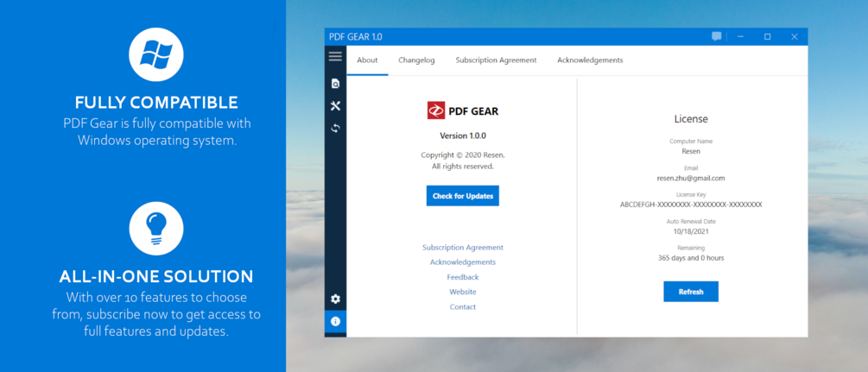The width and height of the screenshot is (868, 372).
Task: Click the 'Version 1.0.0' text
Action: click(x=463, y=136)
